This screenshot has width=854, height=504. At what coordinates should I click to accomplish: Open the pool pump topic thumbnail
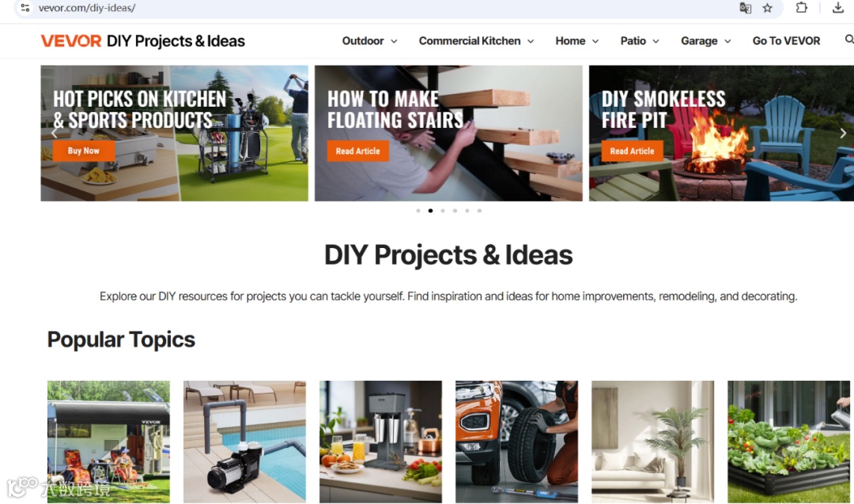(244, 442)
